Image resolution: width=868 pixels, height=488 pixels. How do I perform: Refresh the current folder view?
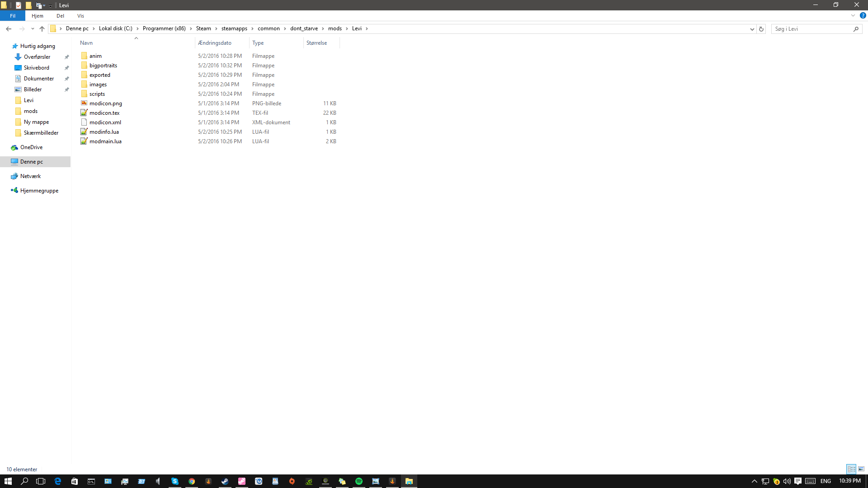pyautogui.click(x=761, y=29)
